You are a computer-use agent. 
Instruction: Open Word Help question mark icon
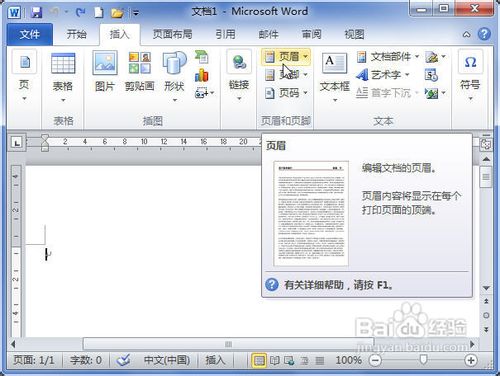[x=484, y=34]
